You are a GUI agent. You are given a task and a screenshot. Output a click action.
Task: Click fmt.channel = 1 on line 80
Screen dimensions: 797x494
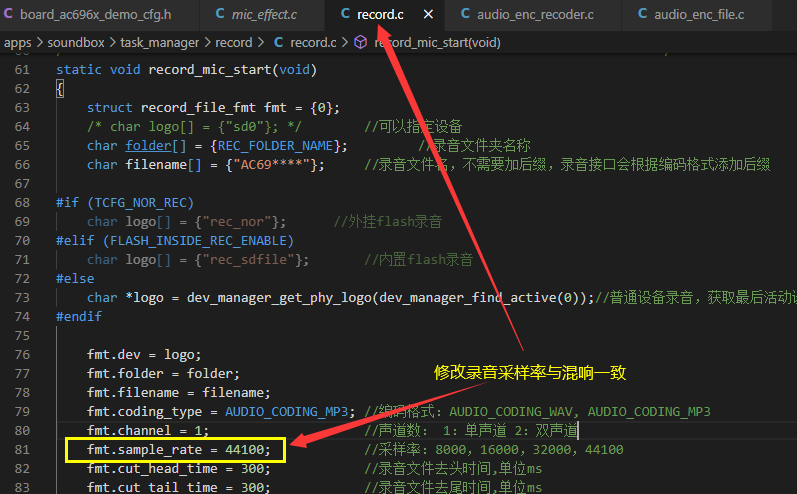147,431
